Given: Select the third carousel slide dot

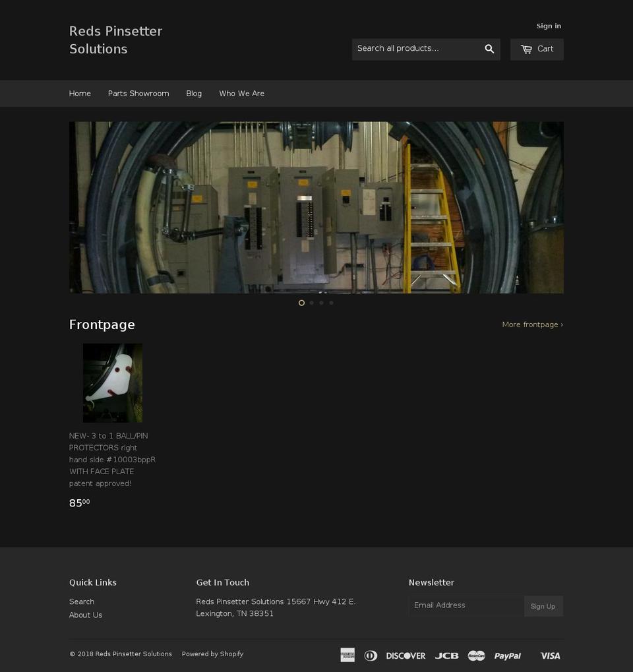Looking at the screenshot, I should pyautogui.click(x=321, y=303).
